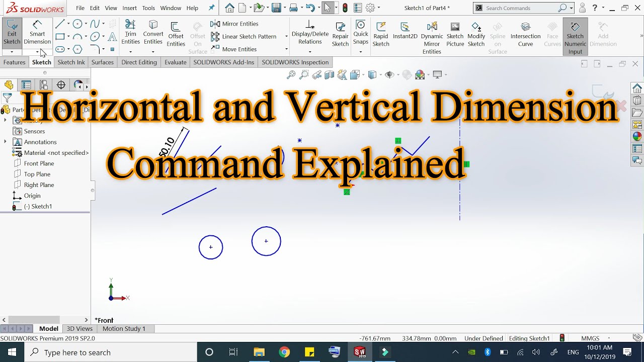Image resolution: width=644 pixels, height=362 pixels.
Task: Click Convert Entities tool
Action: [153, 33]
